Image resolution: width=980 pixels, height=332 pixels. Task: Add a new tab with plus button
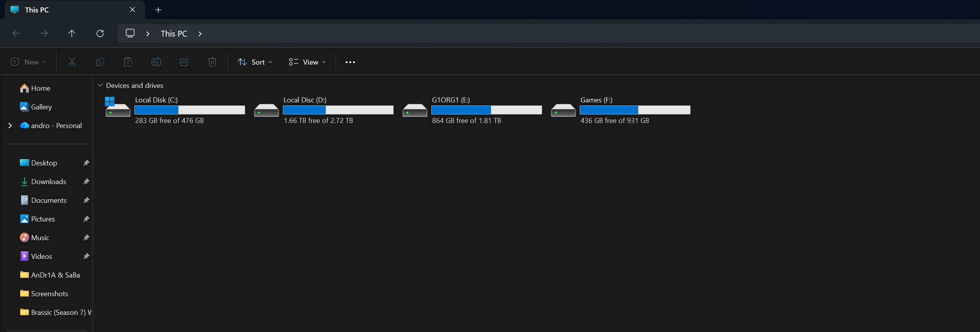[158, 10]
